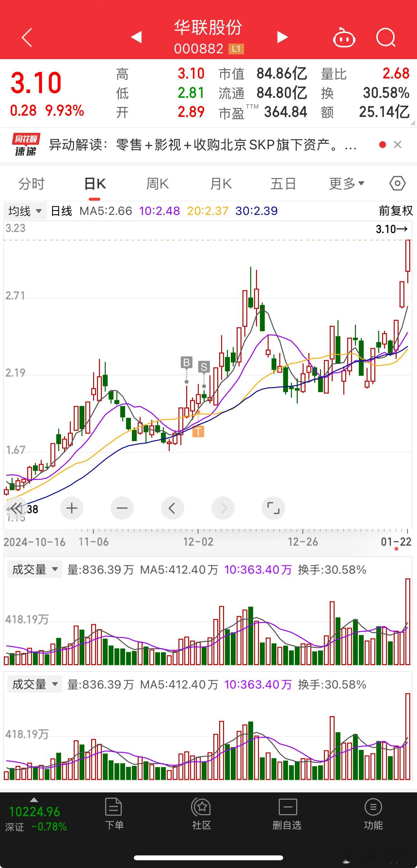Switch to 五日 tab
Screen dimensions: 417x868
pyautogui.click(x=283, y=184)
